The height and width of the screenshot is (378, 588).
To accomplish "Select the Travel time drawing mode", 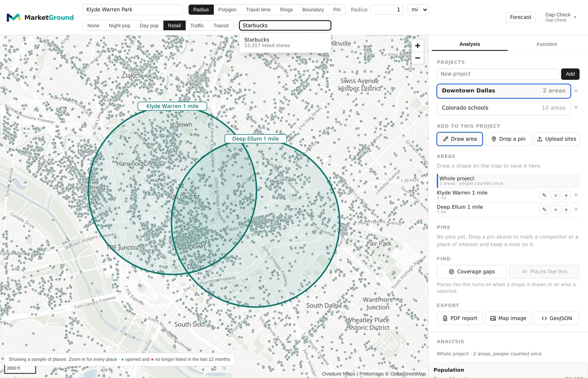I will click(x=258, y=10).
